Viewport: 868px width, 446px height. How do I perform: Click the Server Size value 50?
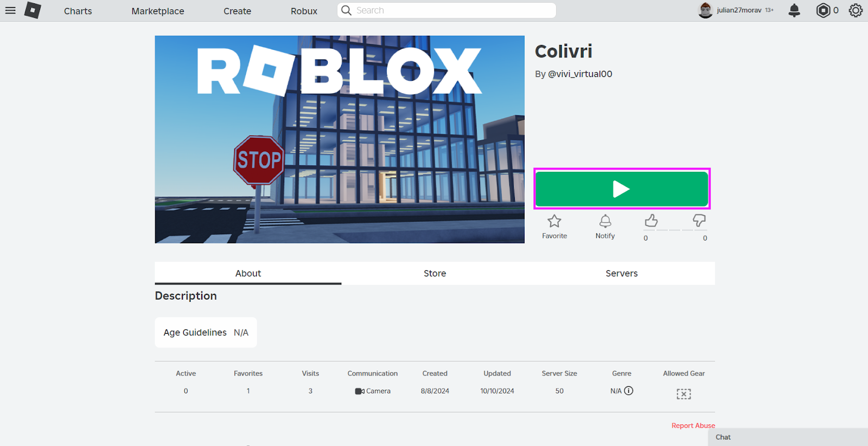559,391
